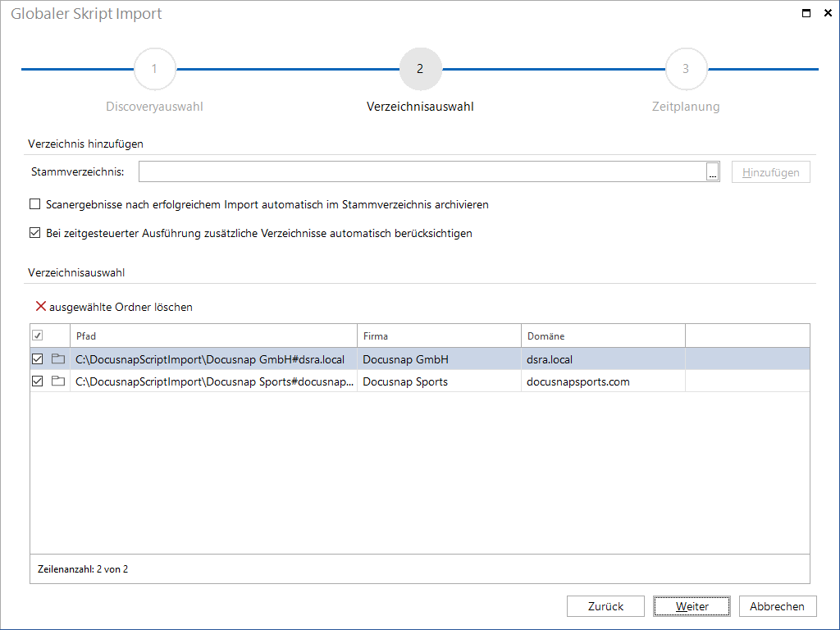Toggle the select-all checkbox in table header
The image size is (840, 630).
point(38,336)
